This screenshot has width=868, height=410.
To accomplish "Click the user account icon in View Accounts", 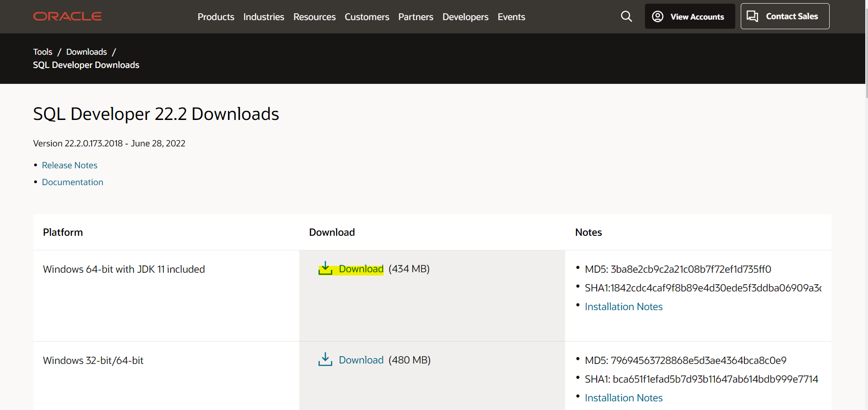I will click(657, 16).
